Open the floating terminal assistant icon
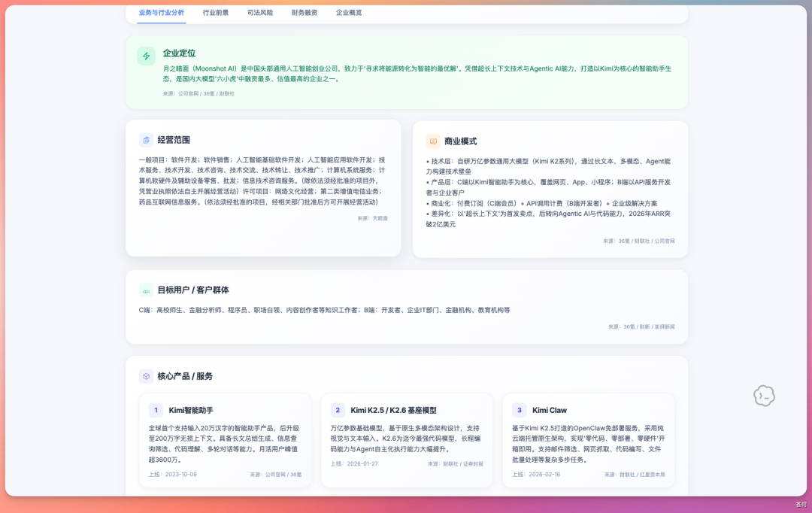Viewport: 812px width, 513px height. [764, 396]
